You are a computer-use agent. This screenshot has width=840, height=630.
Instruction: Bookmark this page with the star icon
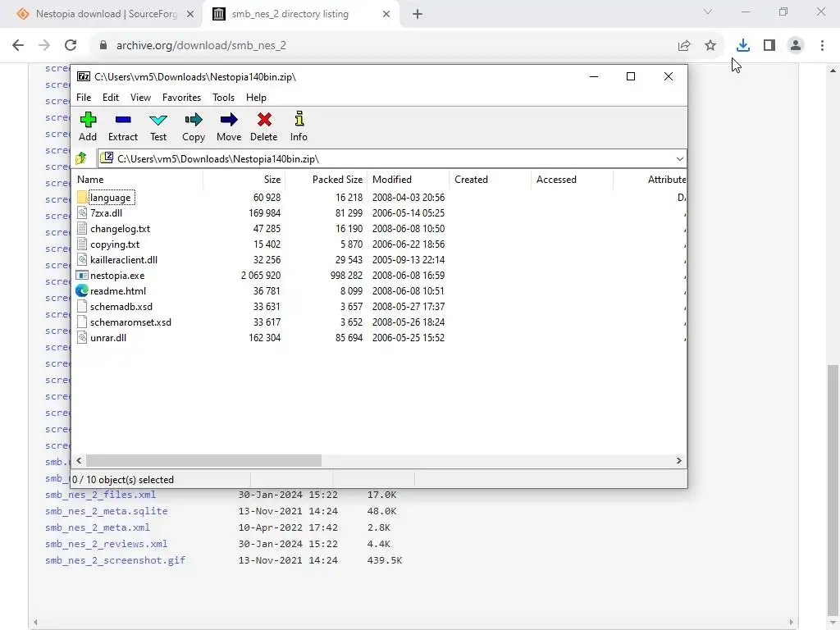click(710, 46)
